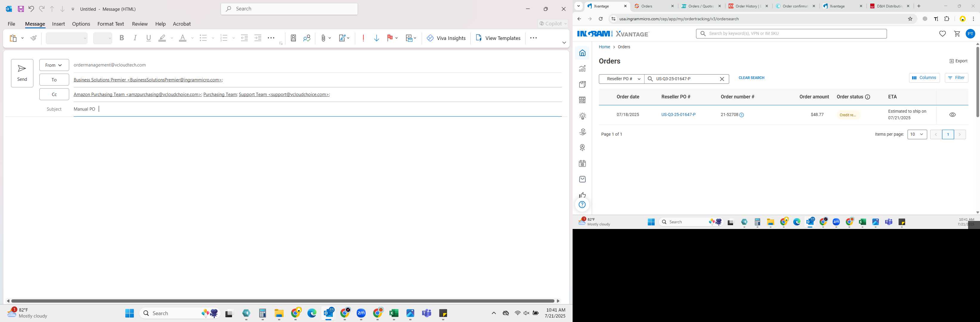Screen dimensions: 980x322
Task: Run Check Names on recipients
Action: coord(307,38)
